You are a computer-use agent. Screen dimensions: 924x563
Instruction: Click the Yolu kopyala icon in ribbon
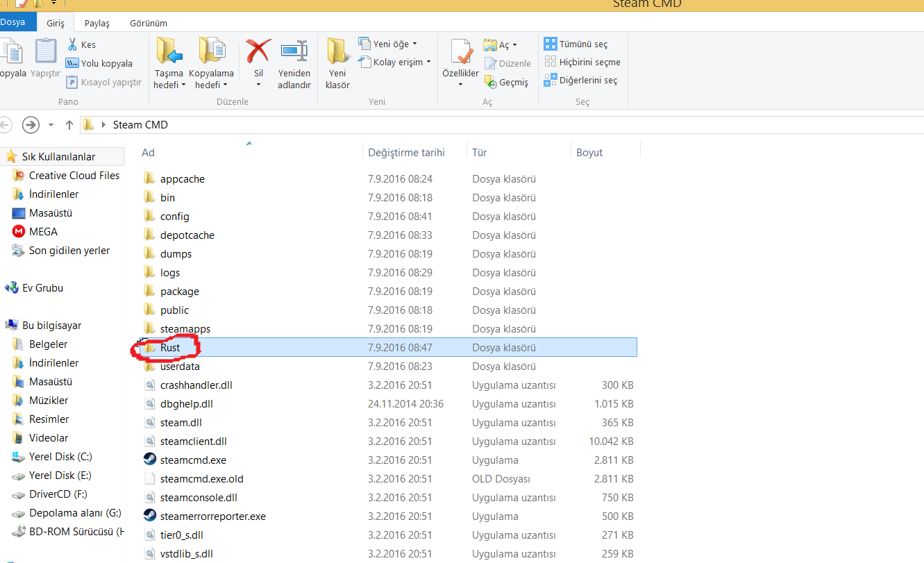pos(72,63)
